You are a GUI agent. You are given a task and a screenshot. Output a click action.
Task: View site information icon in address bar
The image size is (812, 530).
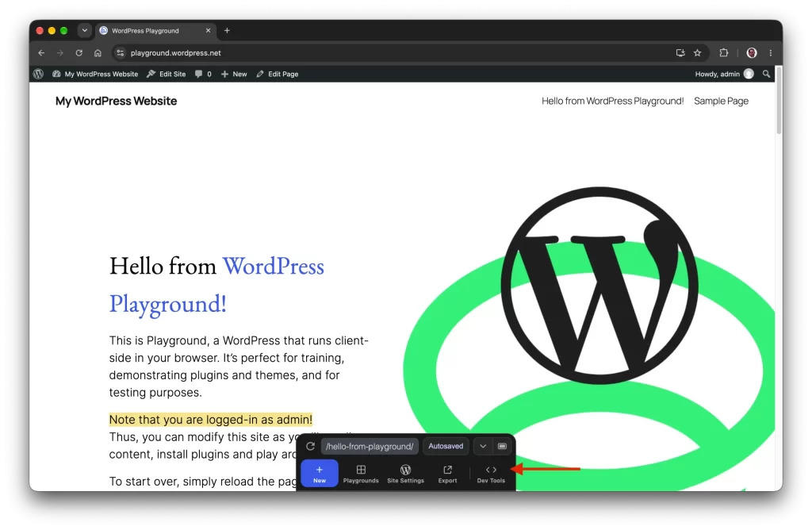click(121, 53)
